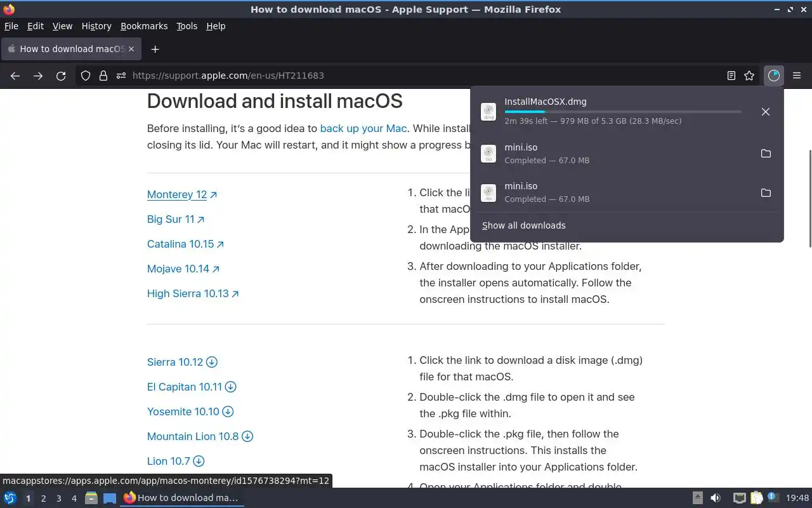Open the Bookmarks menu
The height and width of the screenshot is (508, 812).
pos(144,26)
